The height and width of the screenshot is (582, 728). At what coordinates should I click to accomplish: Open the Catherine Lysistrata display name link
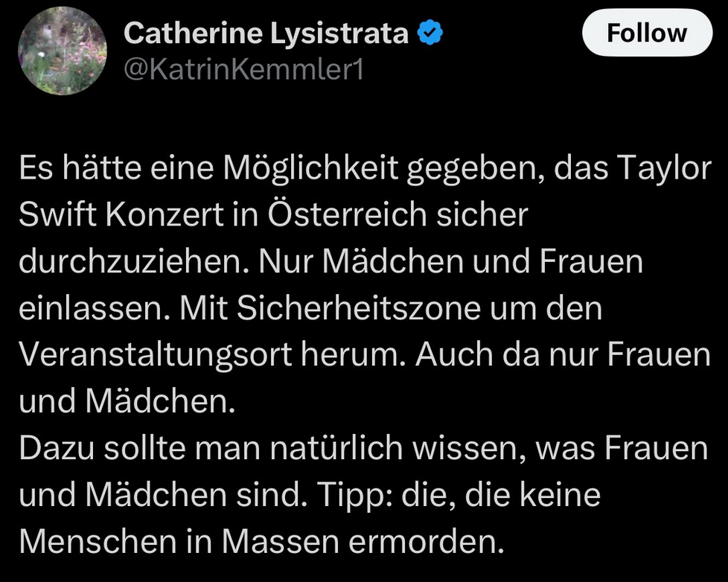[266, 33]
